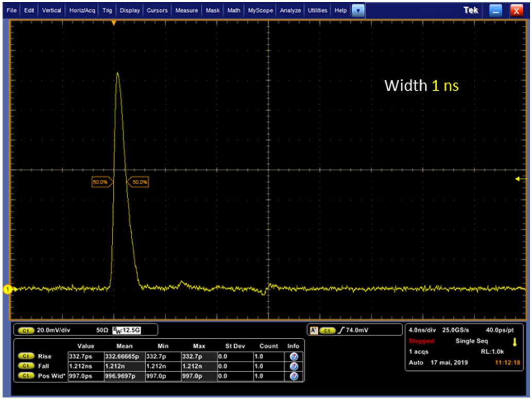Click the orange 11:12:18 time readout
The height and width of the screenshot is (399, 532).
[x=508, y=362]
